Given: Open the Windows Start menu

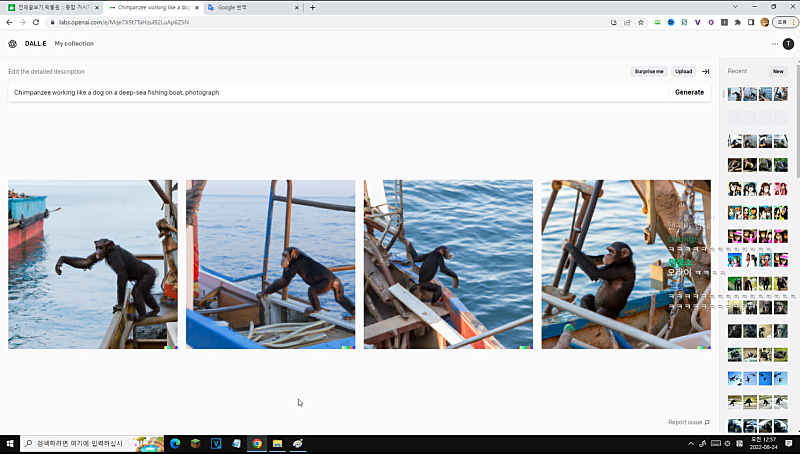Looking at the screenshot, I should point(10,444).
